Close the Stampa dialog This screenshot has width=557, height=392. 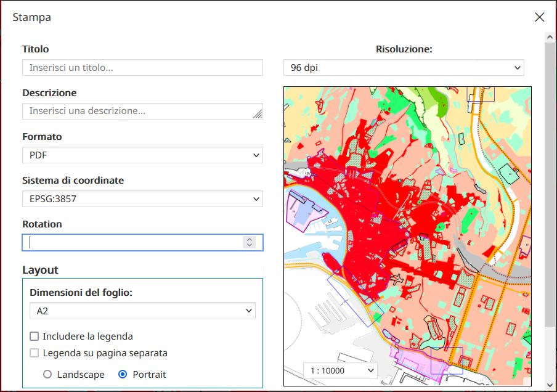(540, 17)
